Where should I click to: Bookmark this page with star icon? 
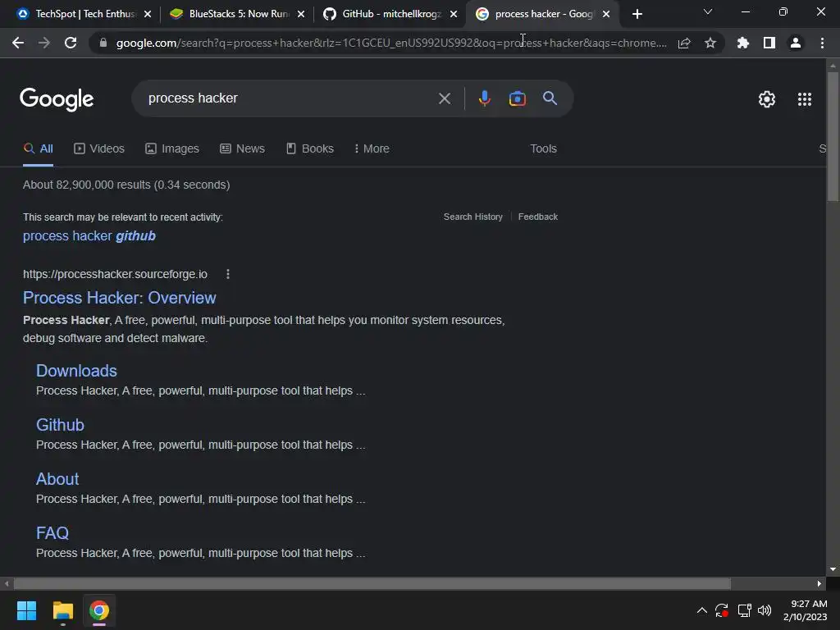coord(710,43)
